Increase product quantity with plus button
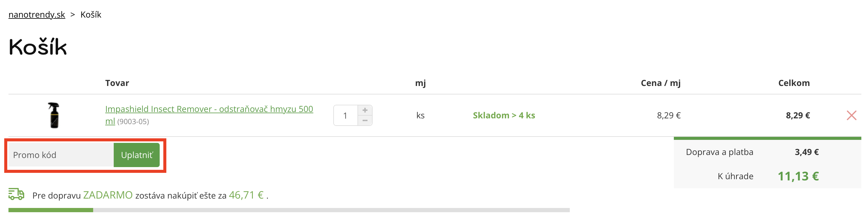The image size is (868, 224). (365, 110)
